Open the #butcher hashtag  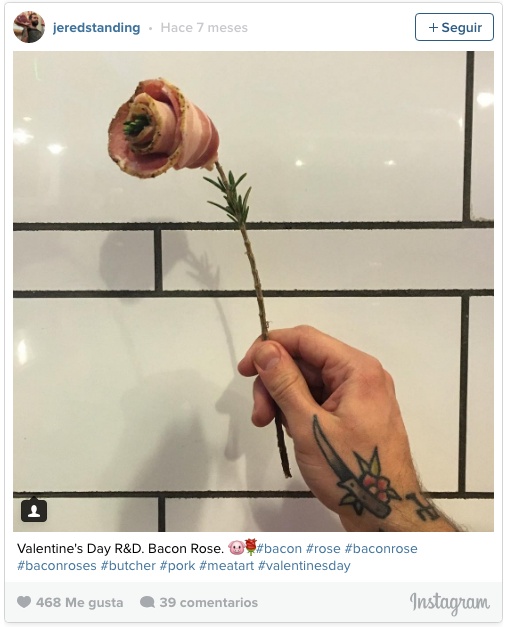[x=128, y=565]
